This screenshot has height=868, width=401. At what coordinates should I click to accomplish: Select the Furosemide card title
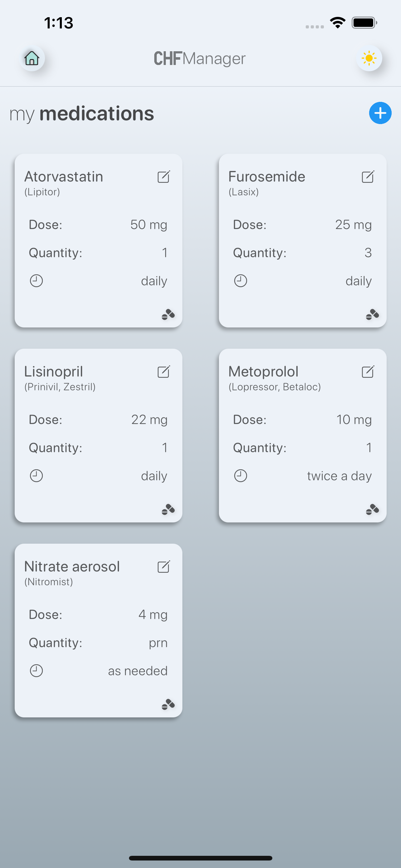tap(267, 177)
